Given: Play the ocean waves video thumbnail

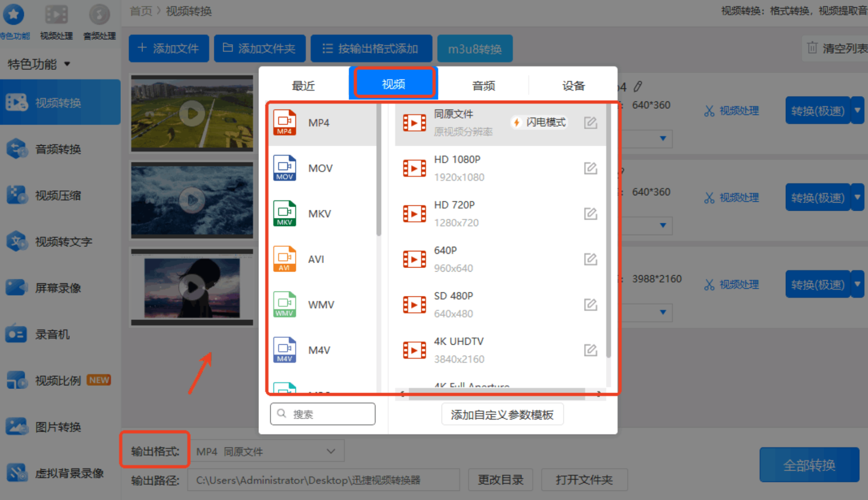Looking at the screenshot, I should click(x=192, y=200).
